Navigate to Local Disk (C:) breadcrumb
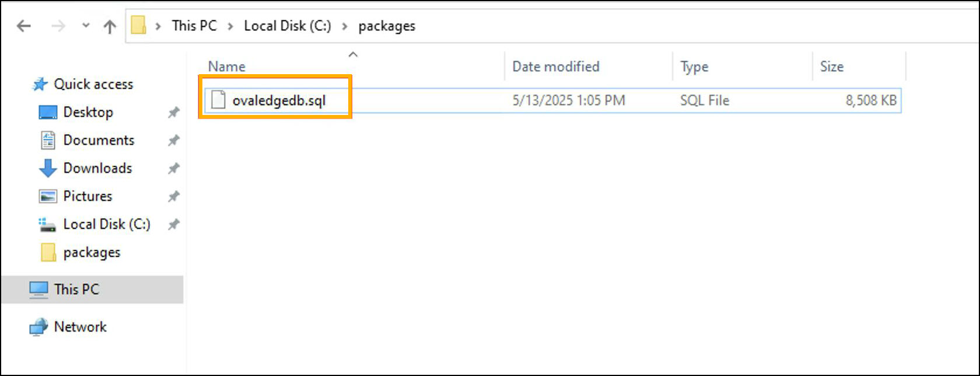Viewport: 980px width, 376px height. coord(287,26)
